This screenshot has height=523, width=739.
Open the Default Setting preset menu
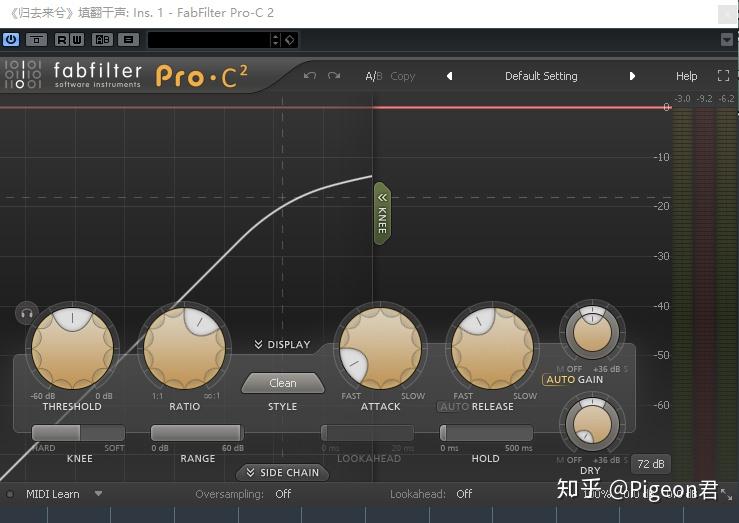(x=541, y=76)
